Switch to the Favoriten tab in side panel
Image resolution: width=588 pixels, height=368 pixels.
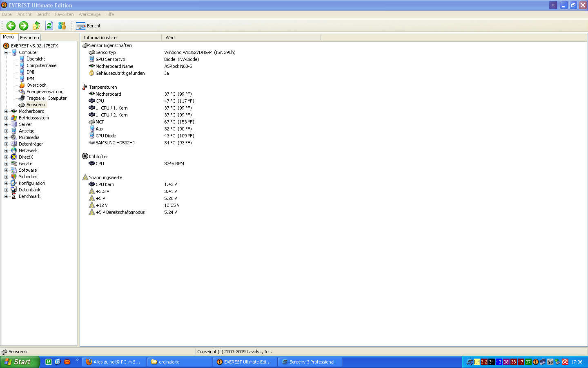(29, 38)
